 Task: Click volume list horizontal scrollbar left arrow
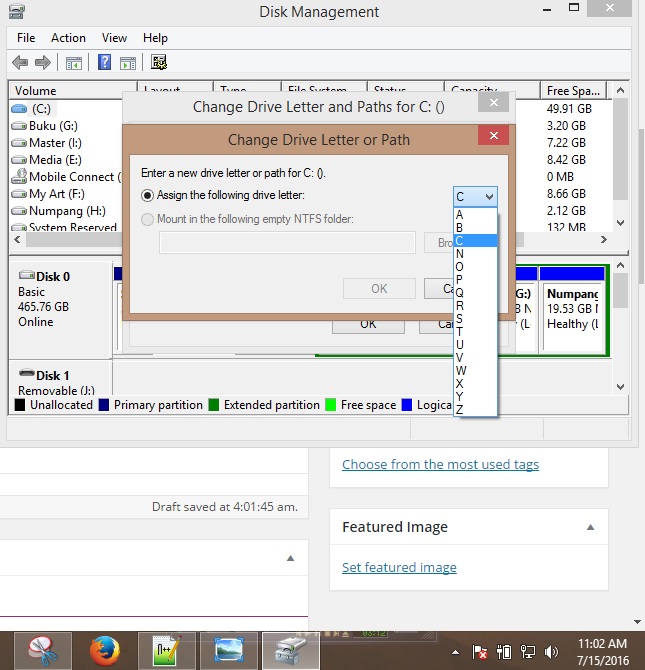tap(17, 240)
